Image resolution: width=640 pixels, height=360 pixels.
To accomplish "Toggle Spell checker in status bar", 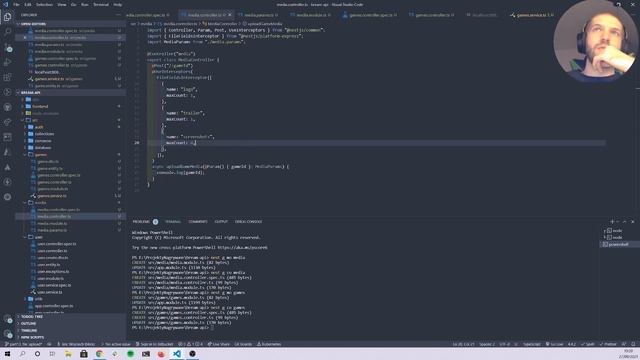I will pyautogui.click(x=588, y=344).
